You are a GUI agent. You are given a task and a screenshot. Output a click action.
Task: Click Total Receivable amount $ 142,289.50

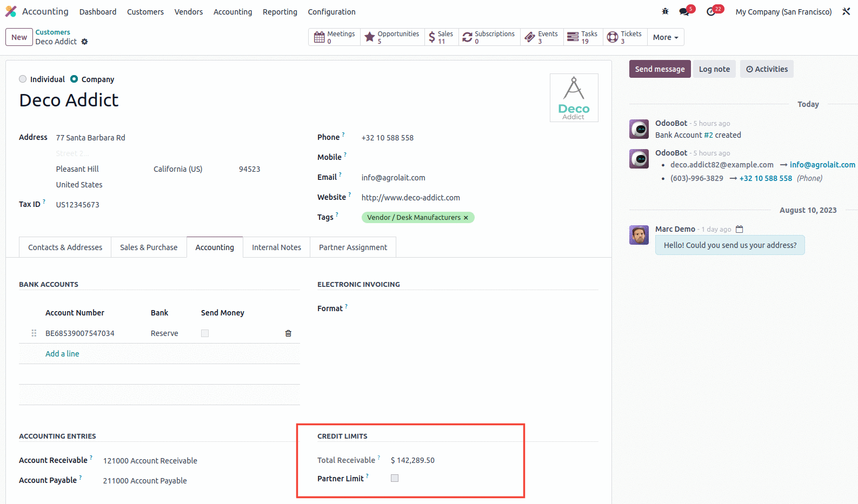click(x=413, y=460)
